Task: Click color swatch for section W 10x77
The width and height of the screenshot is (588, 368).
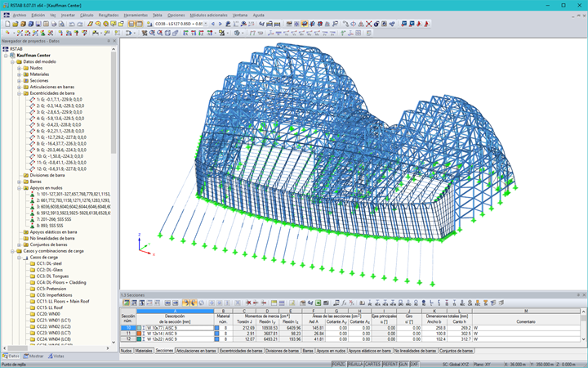Action: click(139, 328)
